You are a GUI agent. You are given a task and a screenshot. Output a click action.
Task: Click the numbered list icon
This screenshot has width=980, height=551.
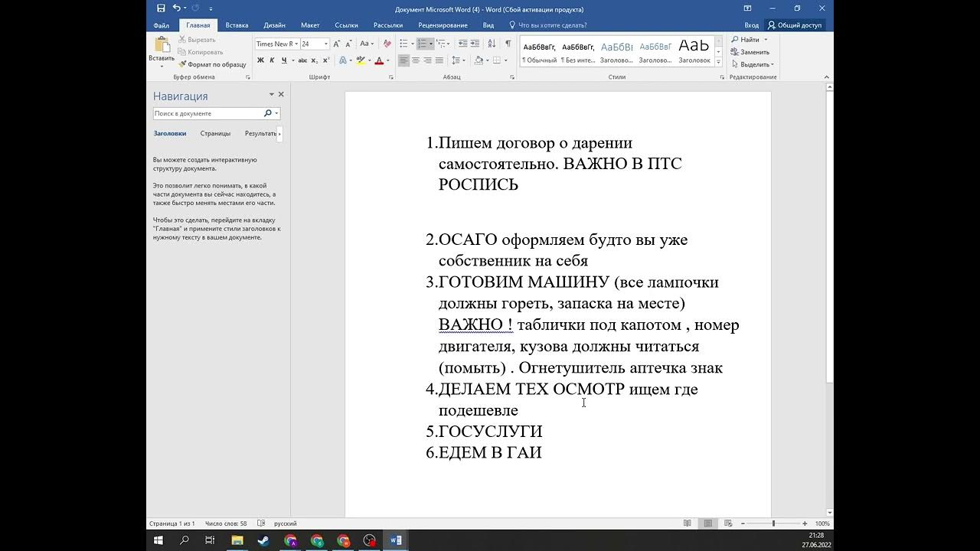click(x=422, y=44)
